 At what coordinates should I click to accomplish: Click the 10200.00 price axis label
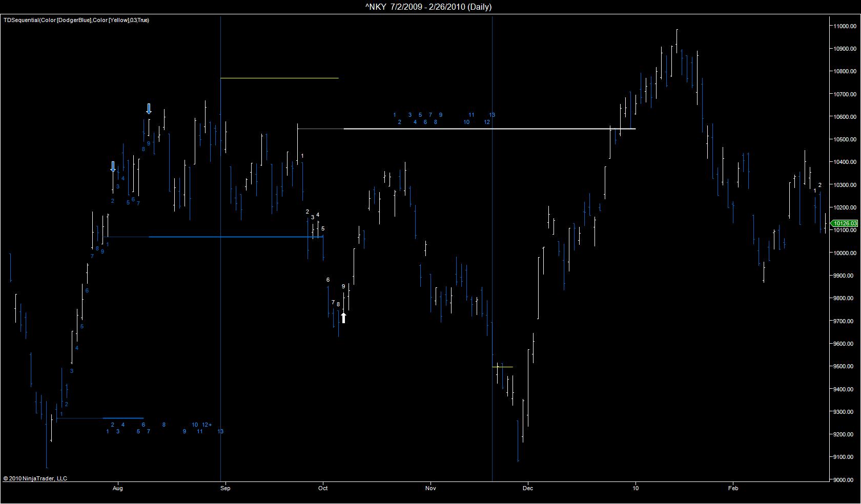pos(845,207)
